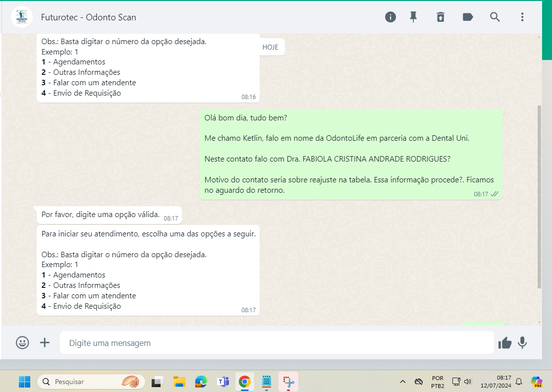Send a thumbs-up with the like icon
The height and width of the screenshot is (392, 552).
coord(504,343)
